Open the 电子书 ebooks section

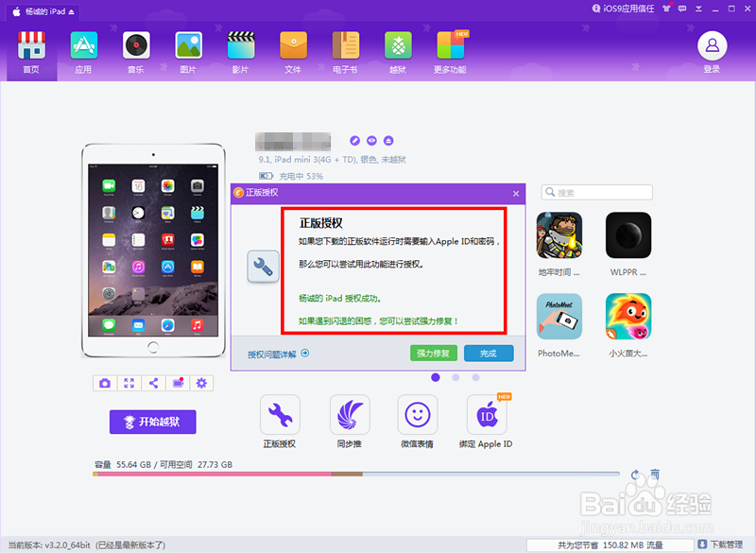[345, 53]
